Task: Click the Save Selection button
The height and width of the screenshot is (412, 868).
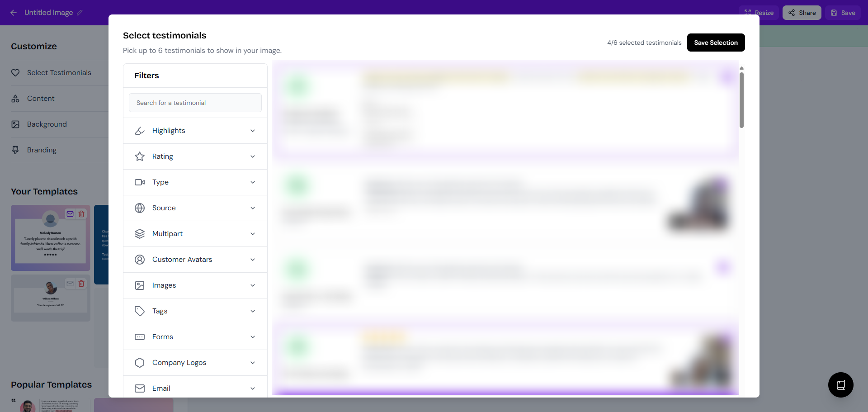Action: [716, 43]
